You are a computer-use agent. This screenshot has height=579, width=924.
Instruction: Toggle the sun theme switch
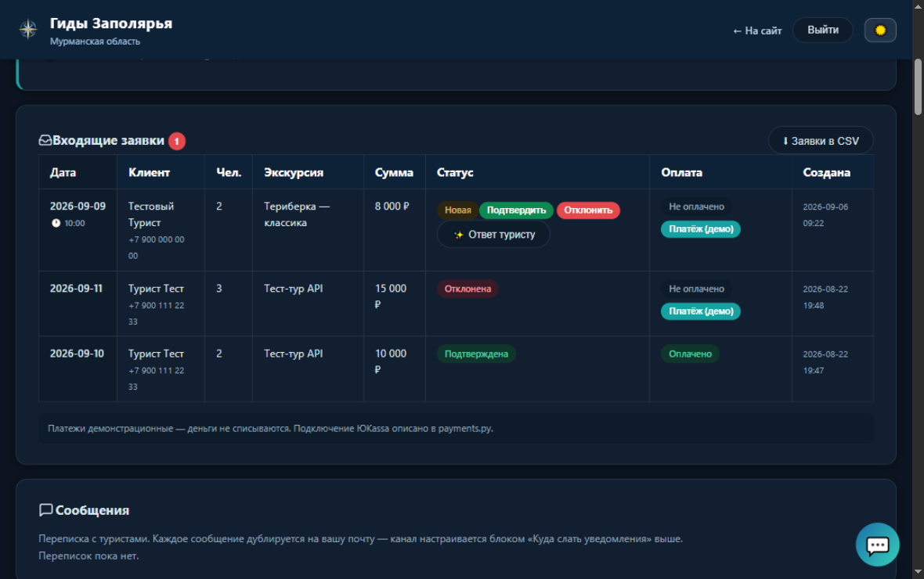pos(880,30)
